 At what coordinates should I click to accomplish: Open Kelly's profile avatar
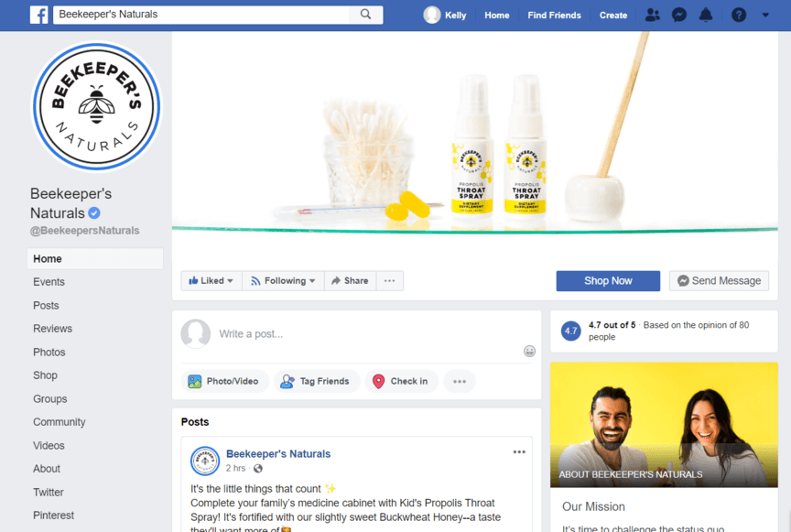point(432,15)
